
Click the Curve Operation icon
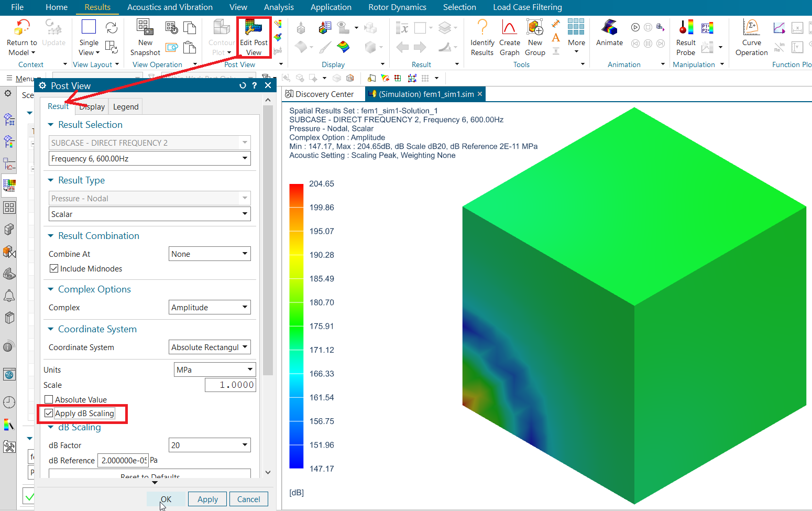point(751,27)
